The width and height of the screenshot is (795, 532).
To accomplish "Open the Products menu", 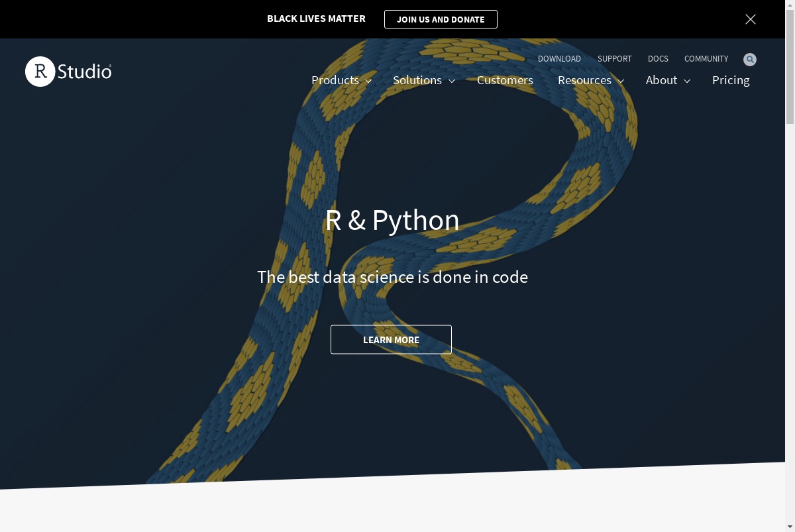I will pos(335,80).
